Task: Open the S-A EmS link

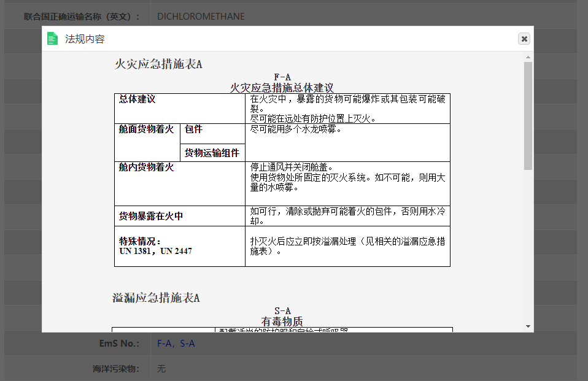Action: click(187, 344)
